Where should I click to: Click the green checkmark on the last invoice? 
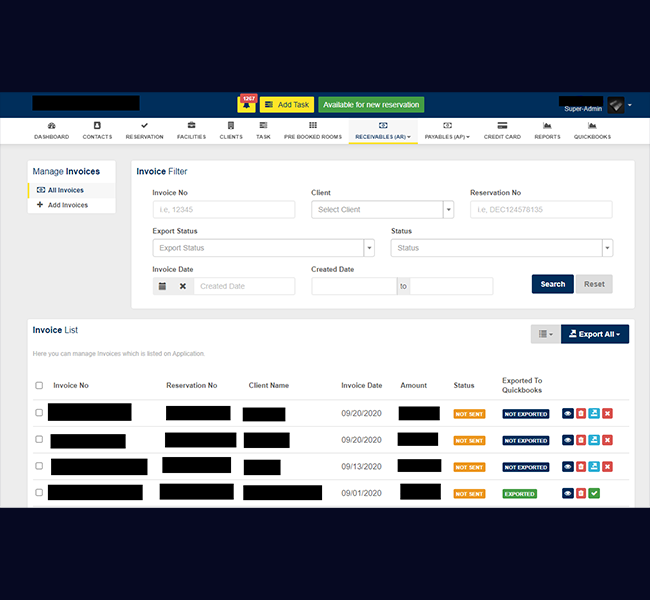[594, 493]
